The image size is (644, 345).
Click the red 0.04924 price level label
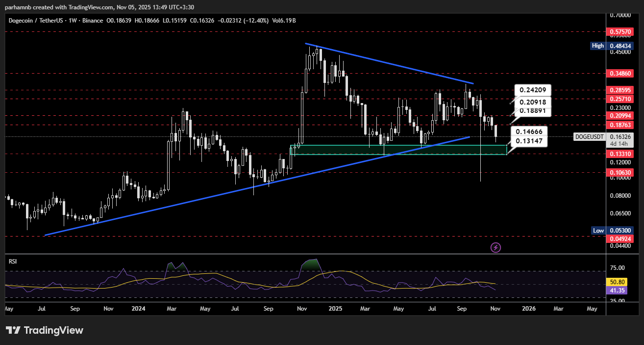click(620, 239)
